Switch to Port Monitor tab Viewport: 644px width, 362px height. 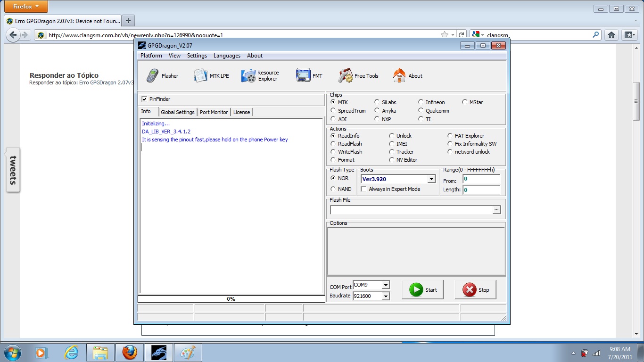(x=214, y=112)
